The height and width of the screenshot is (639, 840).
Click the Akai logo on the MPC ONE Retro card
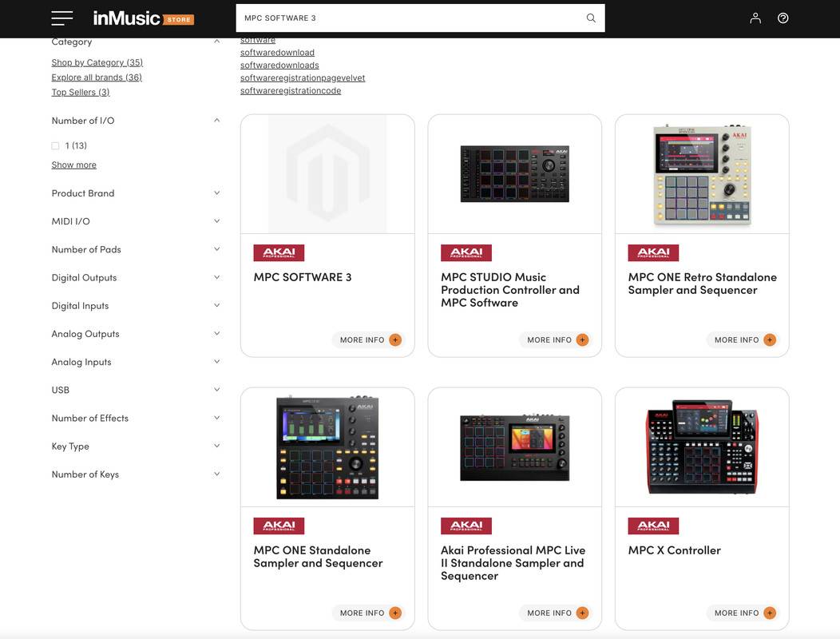pos(653,252)
